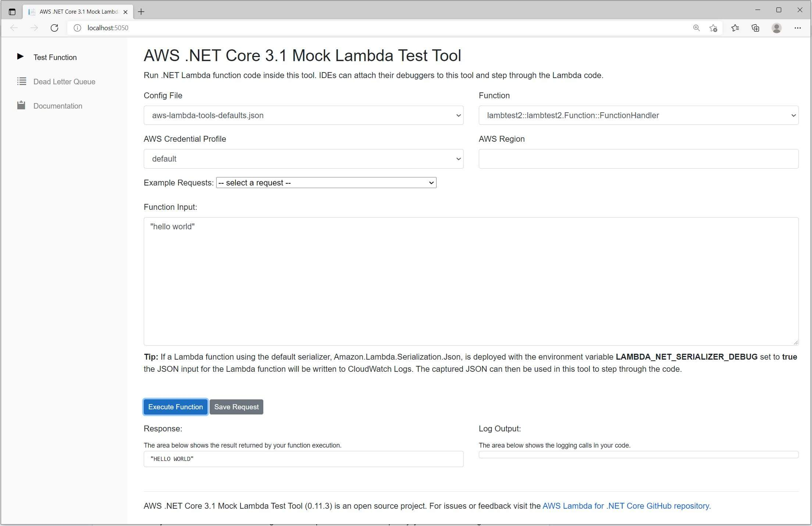Open AWS Lambda for .NET Core GitHub link
Image resolution: width=812 pixels, height=526 pixels.
point(627,506)
